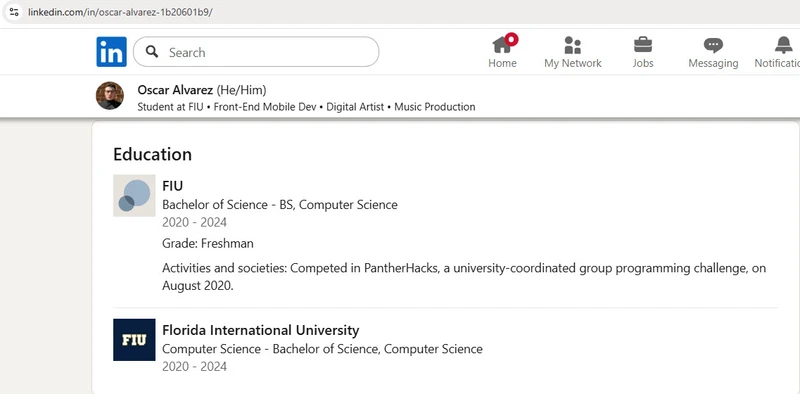Open the Jobs briefcase icon
This screenshot has height=394, width=800.
[x=643, y=45]
